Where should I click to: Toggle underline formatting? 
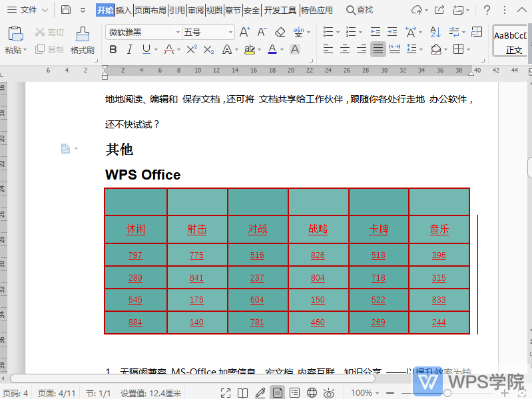tap(146, 49)
